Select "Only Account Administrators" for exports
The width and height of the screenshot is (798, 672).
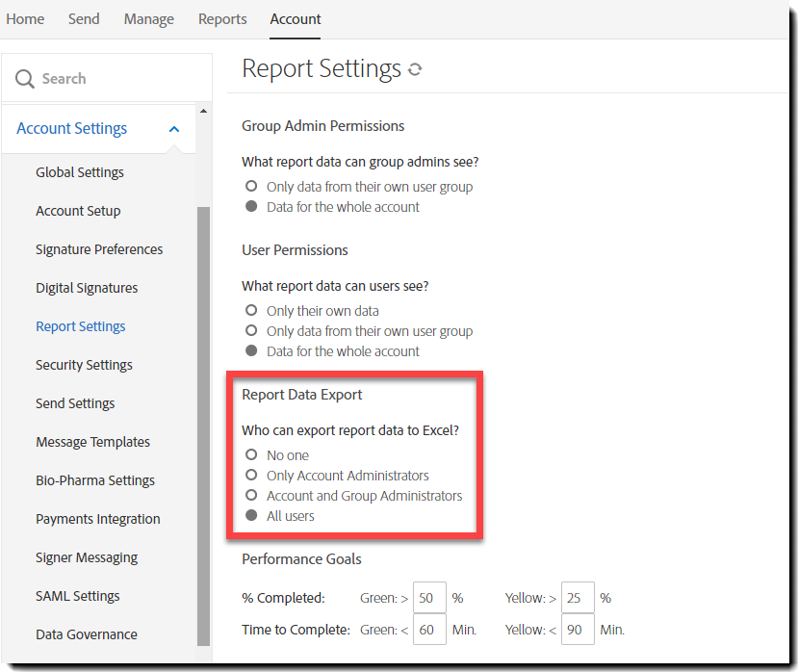tap(251, 475)
